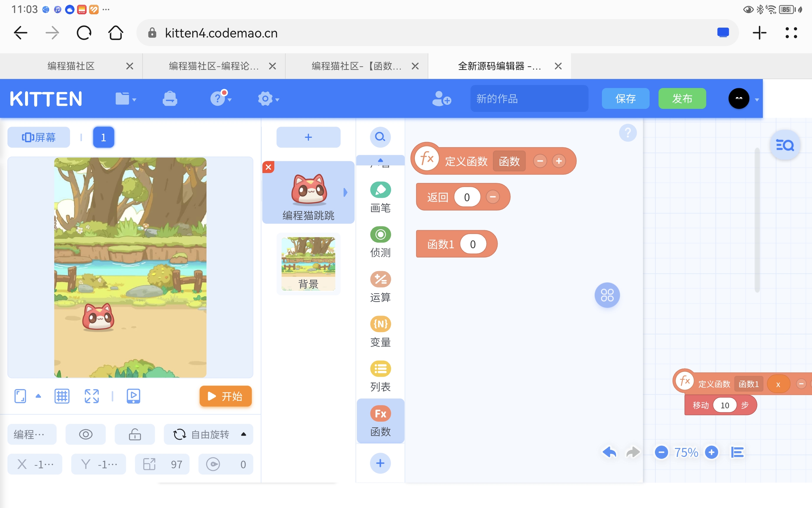Add parameter to 定义函数 palette block
The image size is (812, 508).
(559, 161)
